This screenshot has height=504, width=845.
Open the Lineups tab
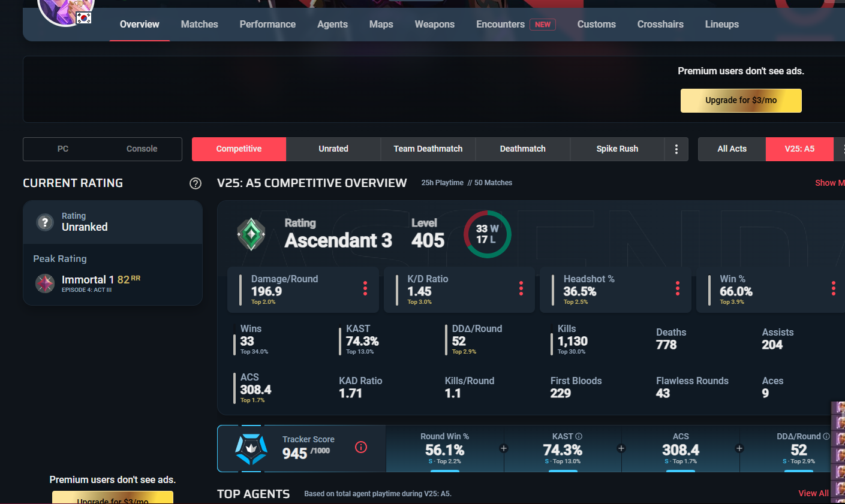722,25
